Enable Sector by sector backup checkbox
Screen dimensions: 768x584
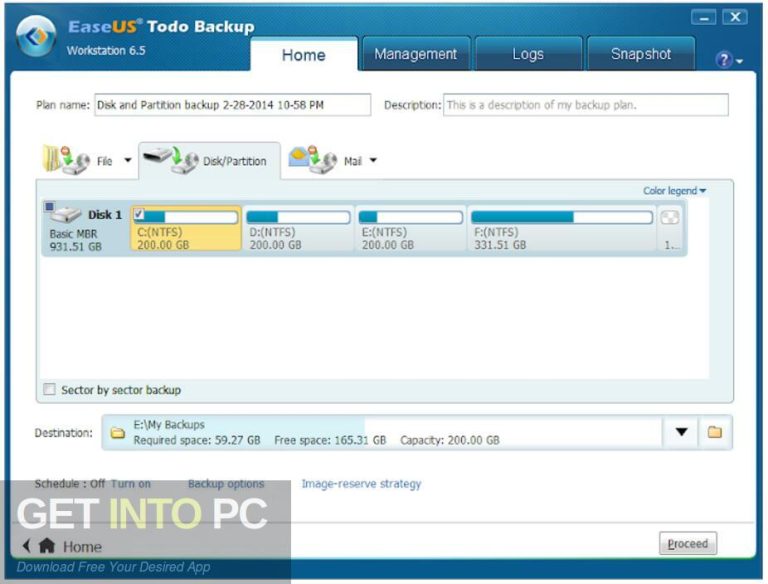(x=49, y=389)
